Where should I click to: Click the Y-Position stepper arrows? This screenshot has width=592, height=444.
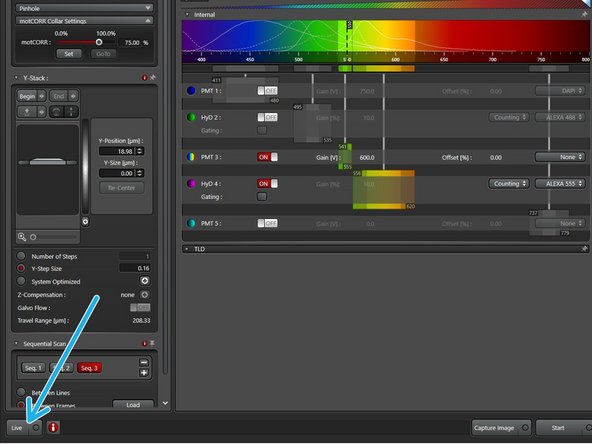140,151
